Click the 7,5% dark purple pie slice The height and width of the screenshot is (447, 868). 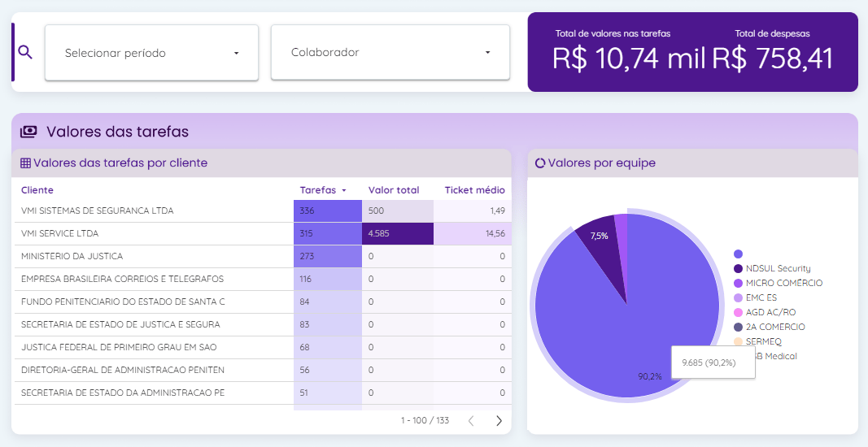pos(598,242)
